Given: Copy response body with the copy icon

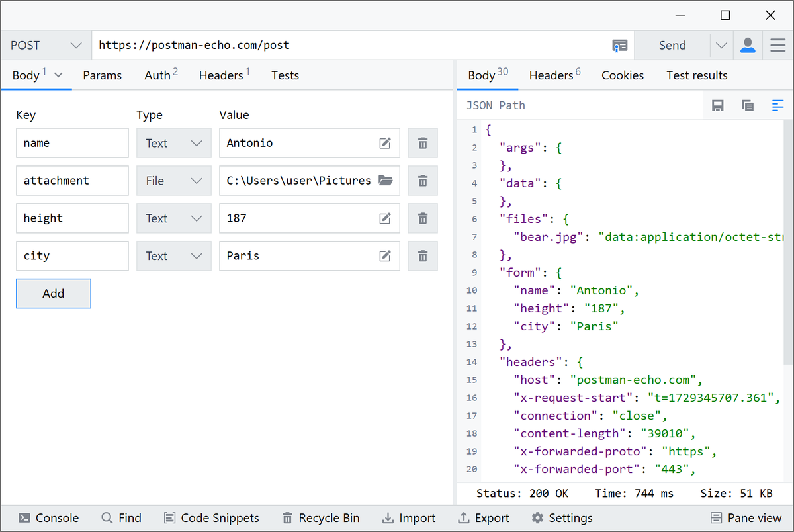Looking at the screenshot, I should pos(748,105).
